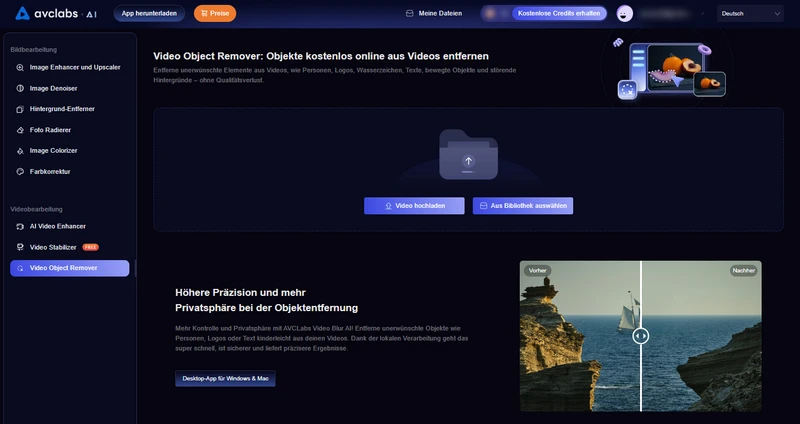The image size is (800, 424).
Task: Select the Image Colorizer icon
Action: [x=20, y=151]
